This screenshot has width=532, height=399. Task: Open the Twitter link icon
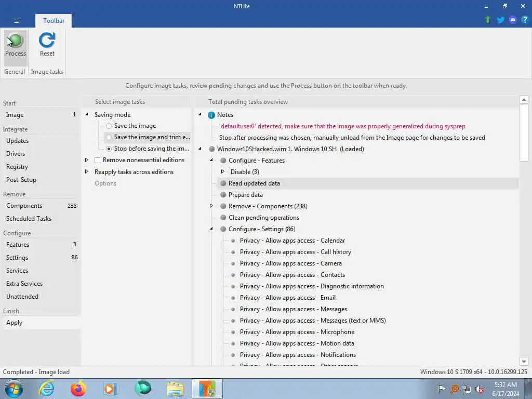[500, 20]
